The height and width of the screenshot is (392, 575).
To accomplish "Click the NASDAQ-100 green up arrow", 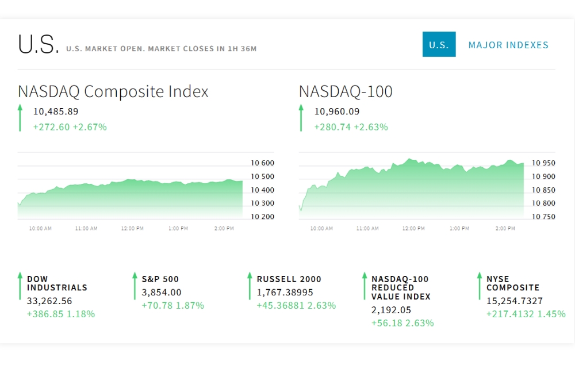I will point(301,118).
